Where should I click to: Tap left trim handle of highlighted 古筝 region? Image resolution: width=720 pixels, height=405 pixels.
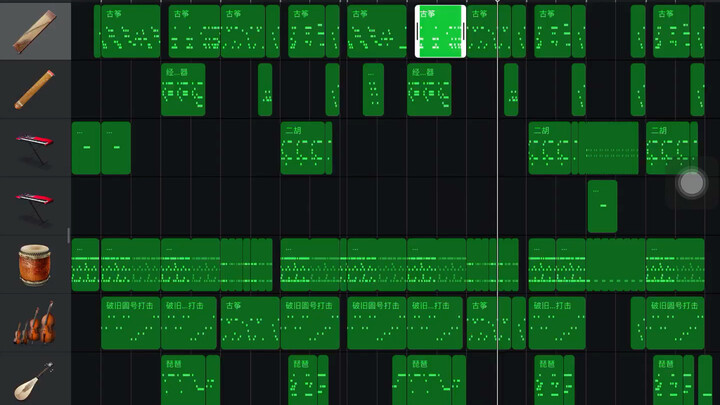(x=417, y=31)
